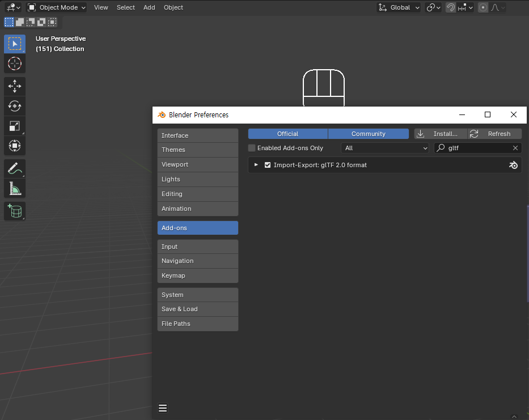Click the Refresh add-ons button
The image size is (529, 420).
point(495,134)
